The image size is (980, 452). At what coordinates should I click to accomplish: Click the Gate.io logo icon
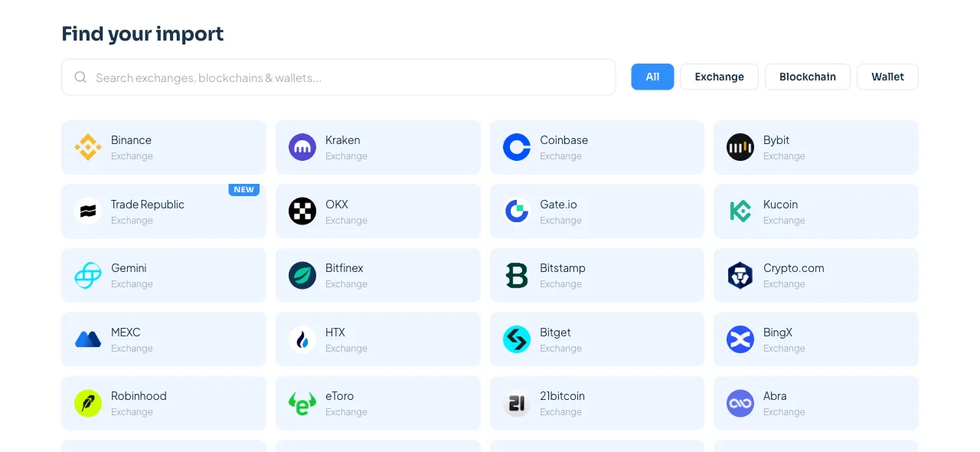click(x=517, y=211)
